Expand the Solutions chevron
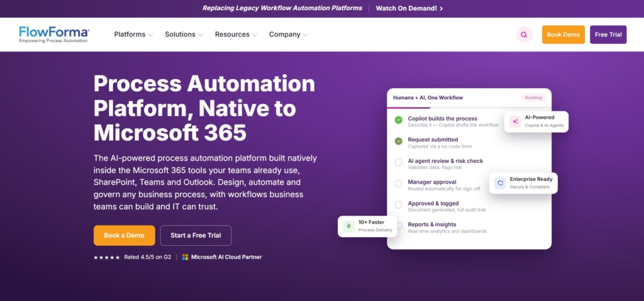Viewport: 644px width, 301px height. click(200, 35)
